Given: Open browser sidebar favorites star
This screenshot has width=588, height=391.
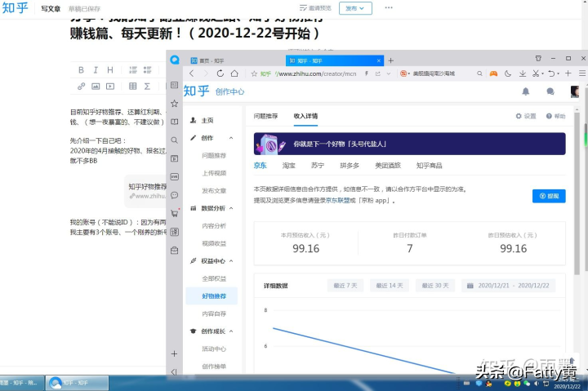Looking at the screenshot, I should pyautogui.click(x=175, y=104).
